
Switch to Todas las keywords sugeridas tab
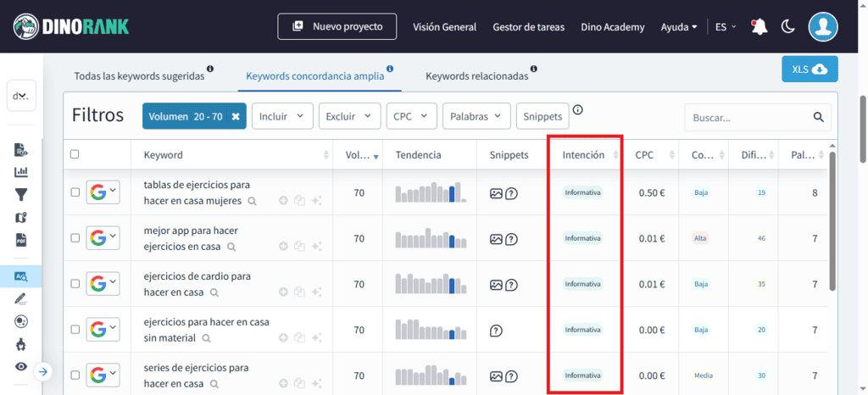pyautogui.click(x=140, y=76)
